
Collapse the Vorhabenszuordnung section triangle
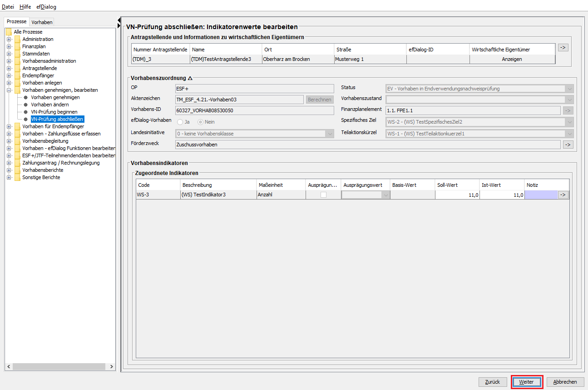(190, 78)
